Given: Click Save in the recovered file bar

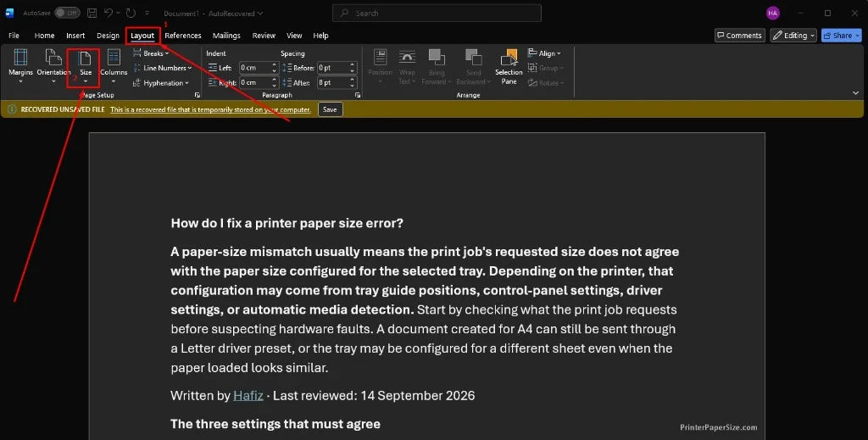Looking at the screenshot, I should coord(330,109).
